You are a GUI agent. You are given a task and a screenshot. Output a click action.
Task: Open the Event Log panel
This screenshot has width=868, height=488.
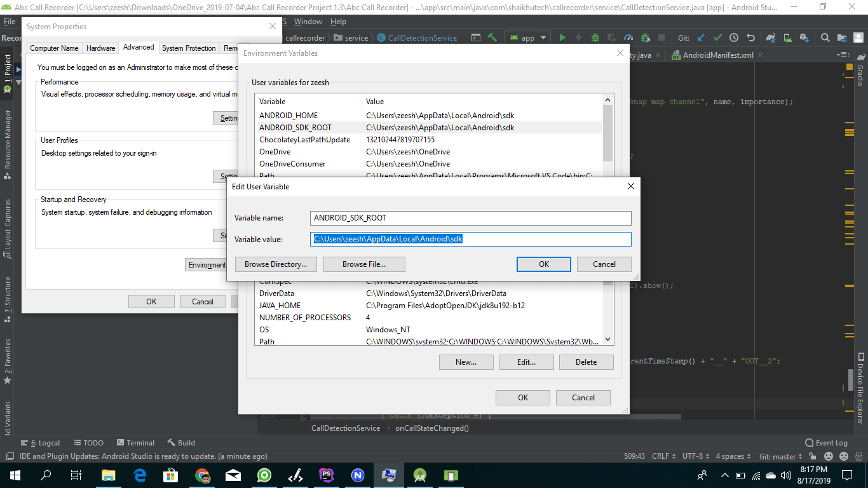coord(826,443)
